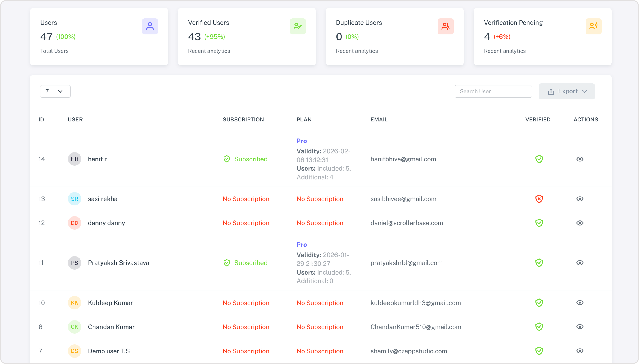The height and width of the screenshot is (364, 639).
Task: View details for sasi rekha via eye icon
Action: [x=580, y=199]
